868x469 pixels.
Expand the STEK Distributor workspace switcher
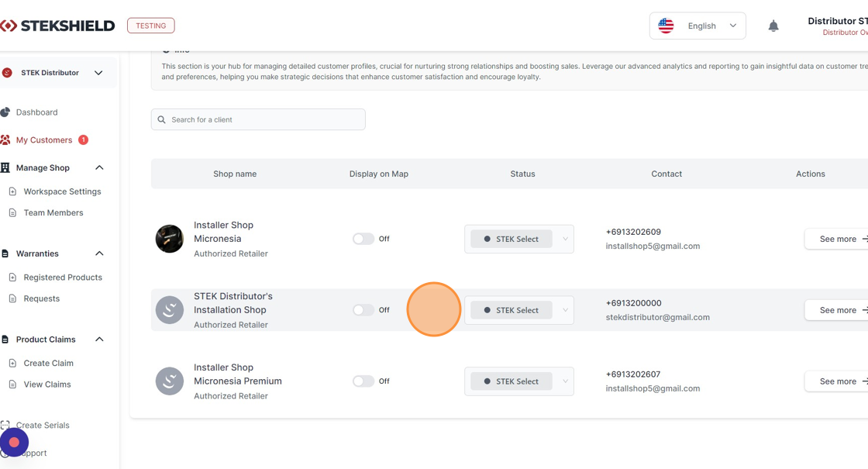click(98, 73)
